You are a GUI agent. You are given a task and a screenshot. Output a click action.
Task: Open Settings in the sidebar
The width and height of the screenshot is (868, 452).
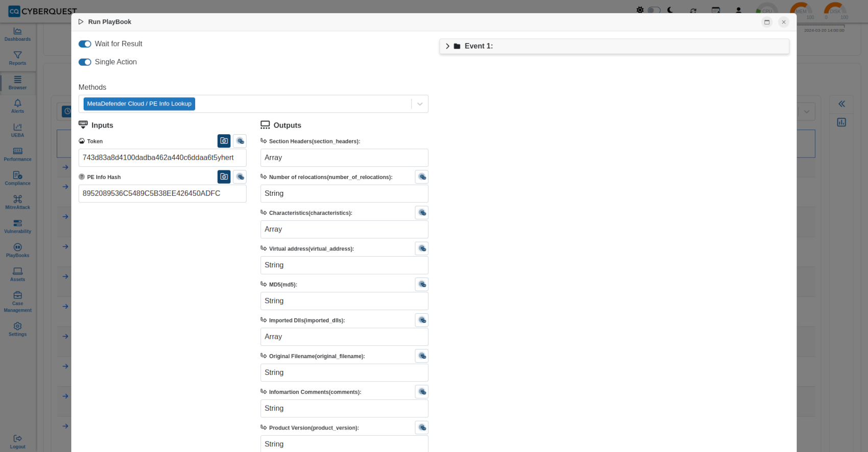tap(18, 329)
